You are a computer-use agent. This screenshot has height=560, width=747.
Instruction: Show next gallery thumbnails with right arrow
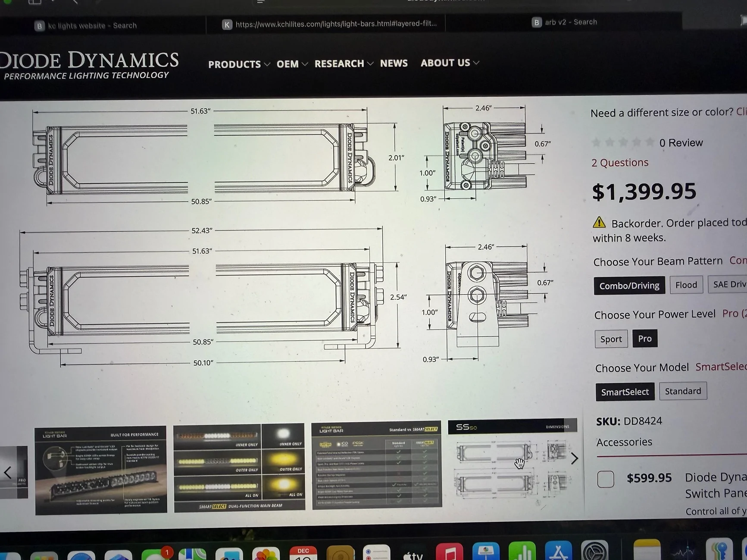coord(574,458)
